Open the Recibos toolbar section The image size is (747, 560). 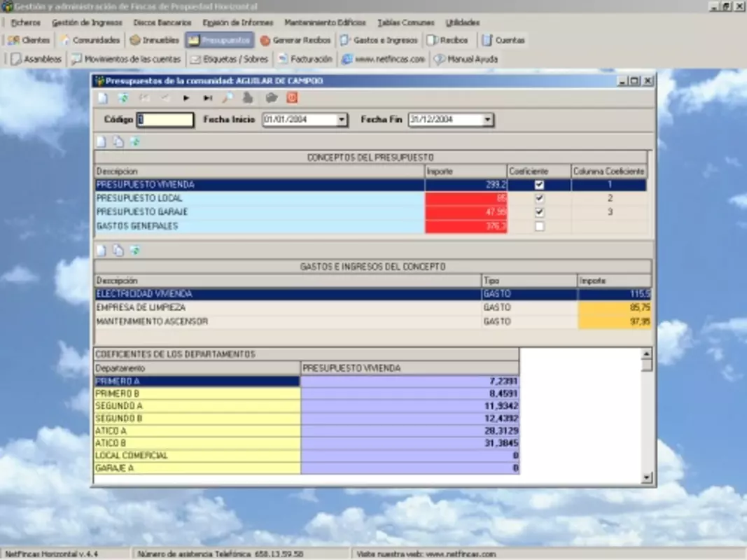tap(447, 41)
